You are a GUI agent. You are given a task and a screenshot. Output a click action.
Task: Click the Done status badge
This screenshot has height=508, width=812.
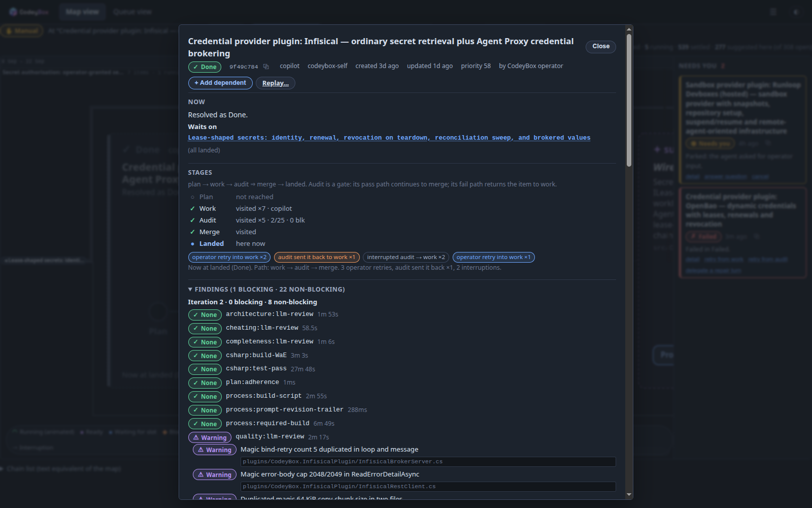(x=205, y=67)
